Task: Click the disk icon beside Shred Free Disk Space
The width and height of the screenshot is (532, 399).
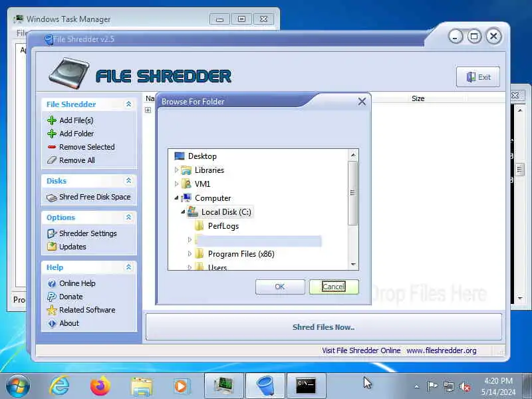Action: coord(52,198)
